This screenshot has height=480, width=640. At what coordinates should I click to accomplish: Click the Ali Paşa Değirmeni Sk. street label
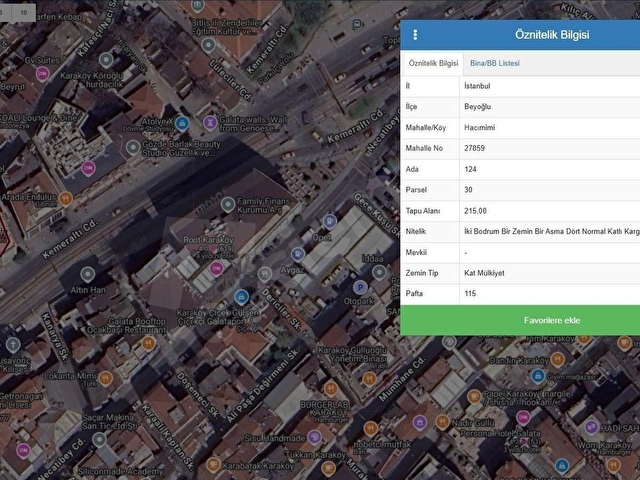coord(262,386)
